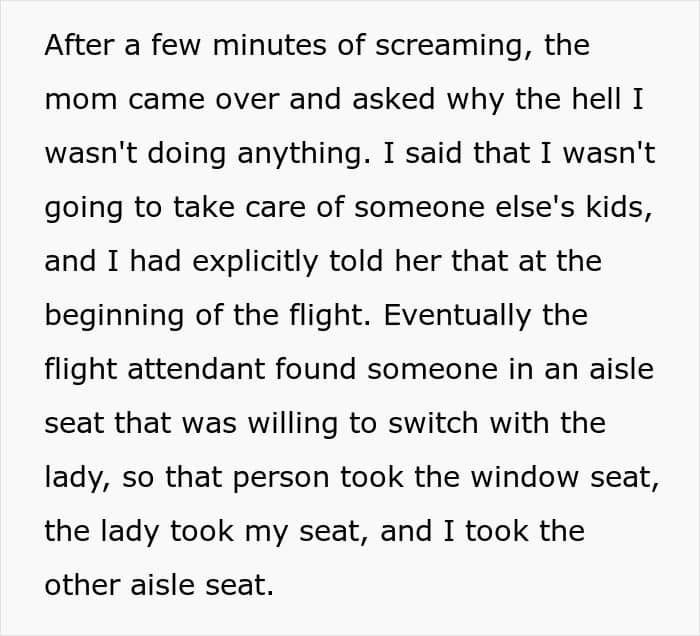Click the word "willing" in the eighth line
700x636 pixels.
pos(293,425)
